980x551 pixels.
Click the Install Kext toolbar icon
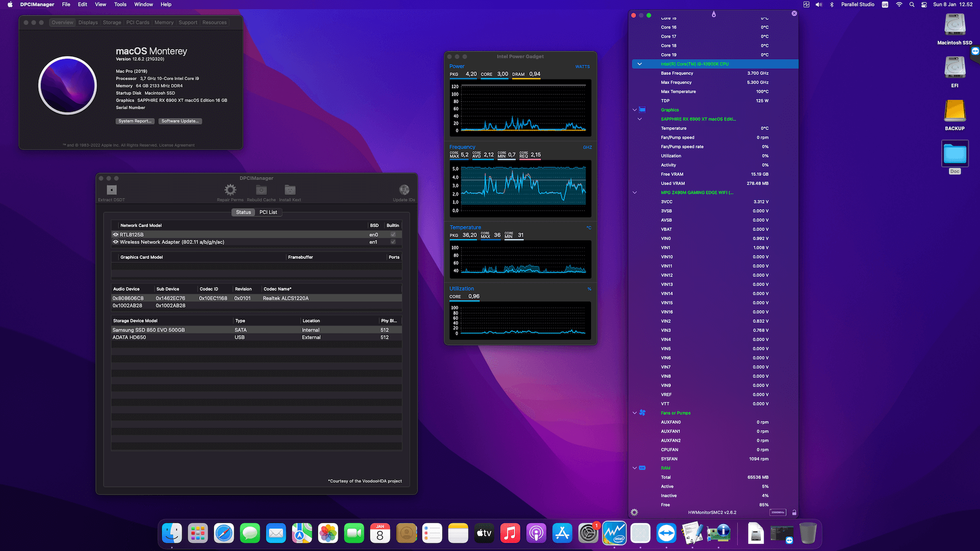tap(290, 190)
